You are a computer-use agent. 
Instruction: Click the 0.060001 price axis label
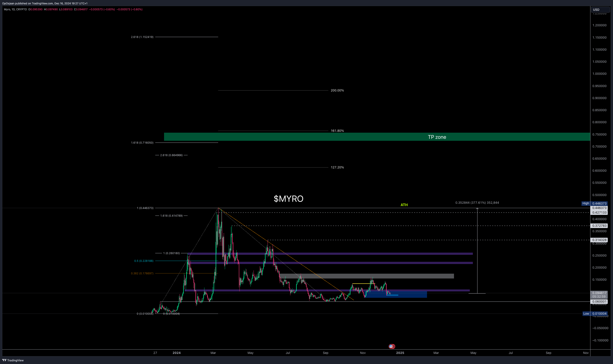(x=599, y=302)
